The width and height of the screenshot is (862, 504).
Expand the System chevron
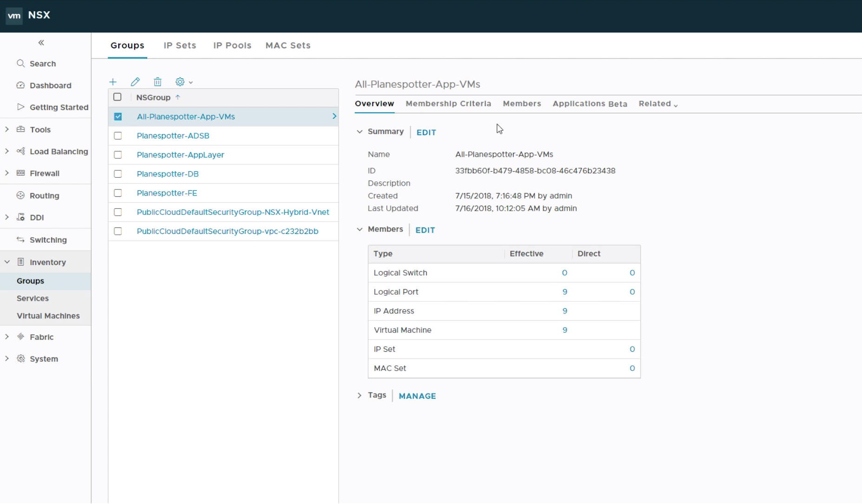7,358
